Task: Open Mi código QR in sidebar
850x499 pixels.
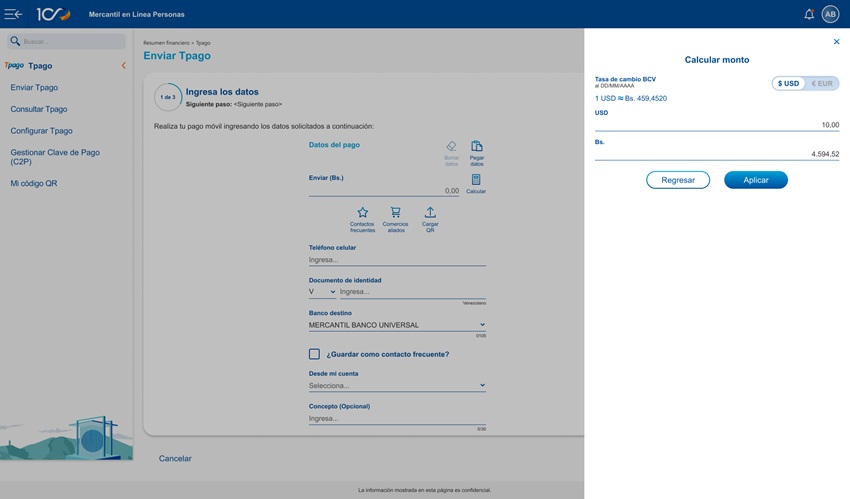Action: pos(34,183)
